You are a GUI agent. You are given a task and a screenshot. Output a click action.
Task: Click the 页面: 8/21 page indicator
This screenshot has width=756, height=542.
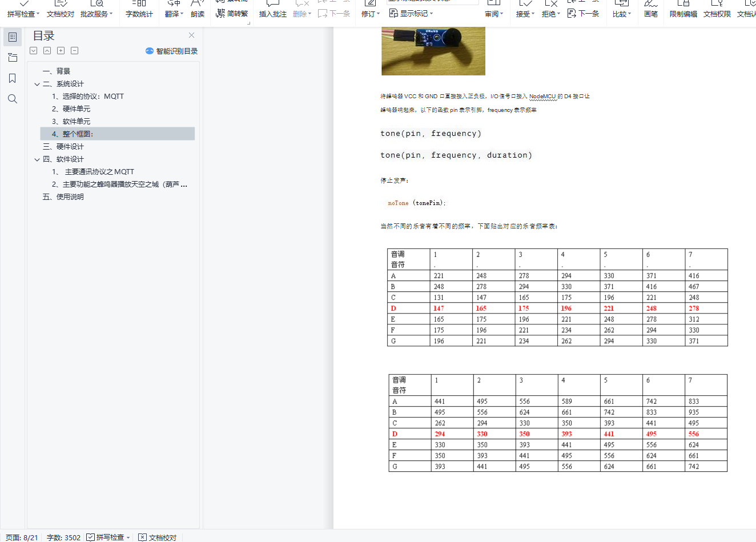click(22, 537)
